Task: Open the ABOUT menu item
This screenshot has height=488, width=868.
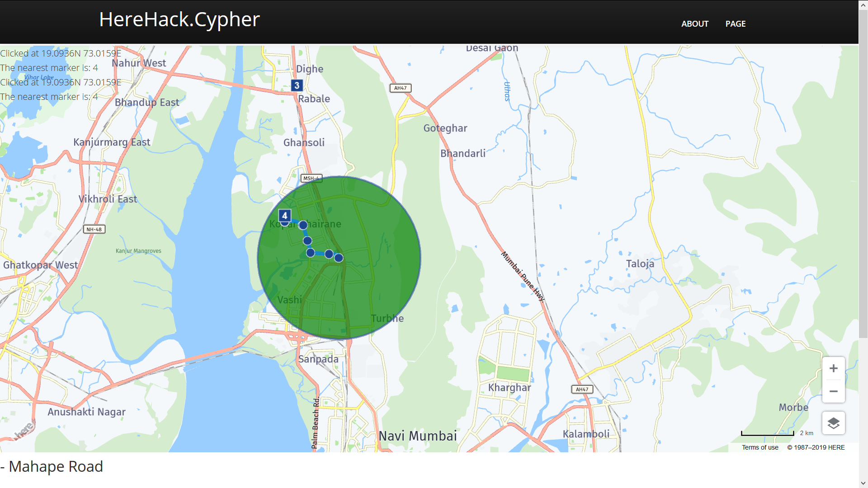Action: click(694, 24)
